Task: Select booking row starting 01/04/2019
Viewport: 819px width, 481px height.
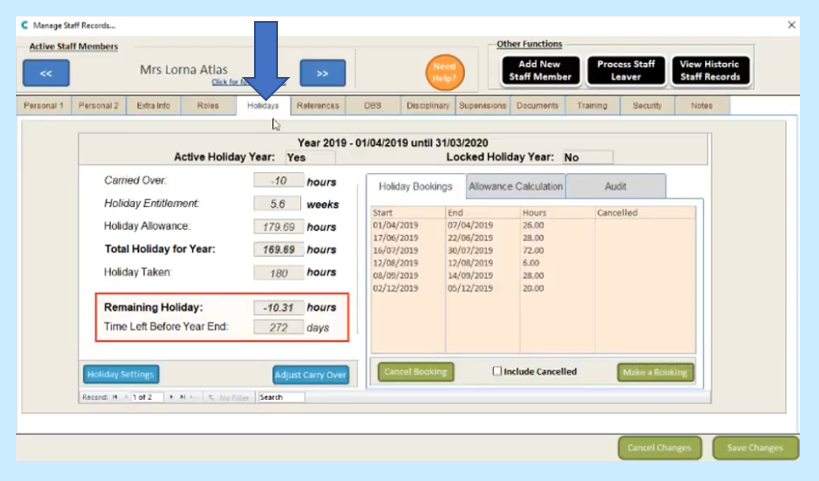Action: [x=533, y=225]
